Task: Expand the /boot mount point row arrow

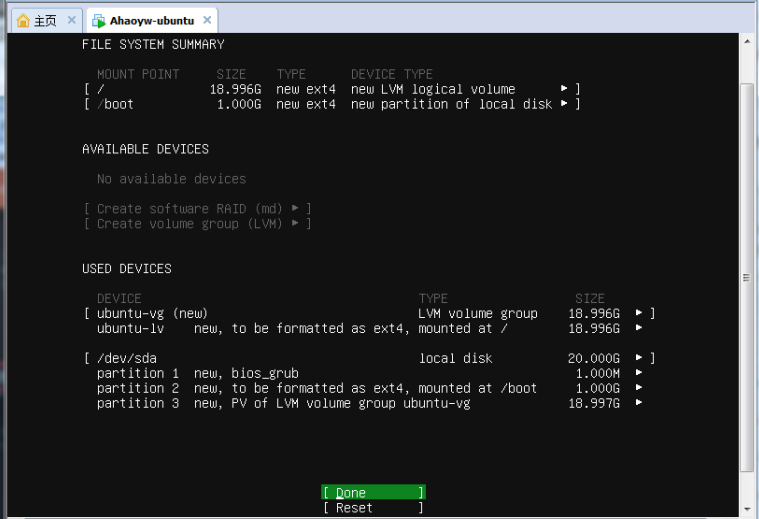Action: point(565,104)
